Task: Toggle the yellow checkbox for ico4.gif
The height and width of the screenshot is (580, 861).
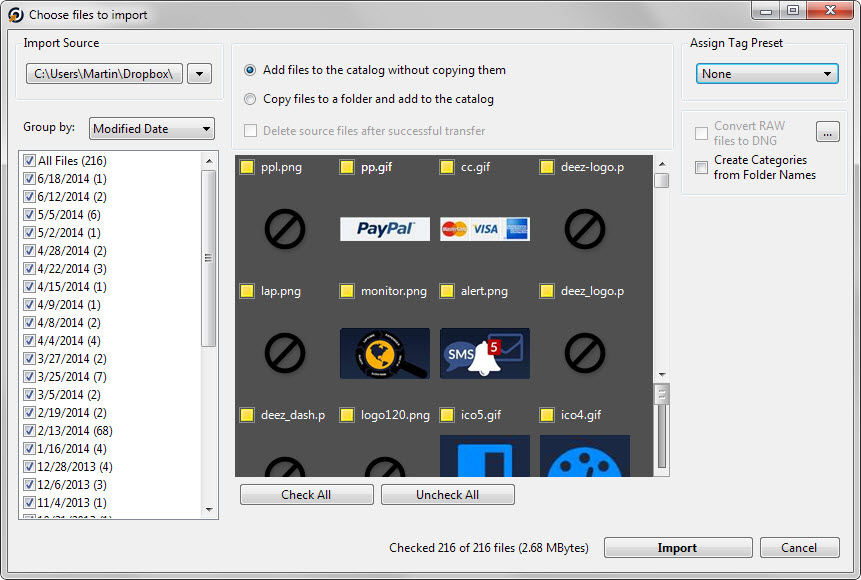Action: (547, 415)
